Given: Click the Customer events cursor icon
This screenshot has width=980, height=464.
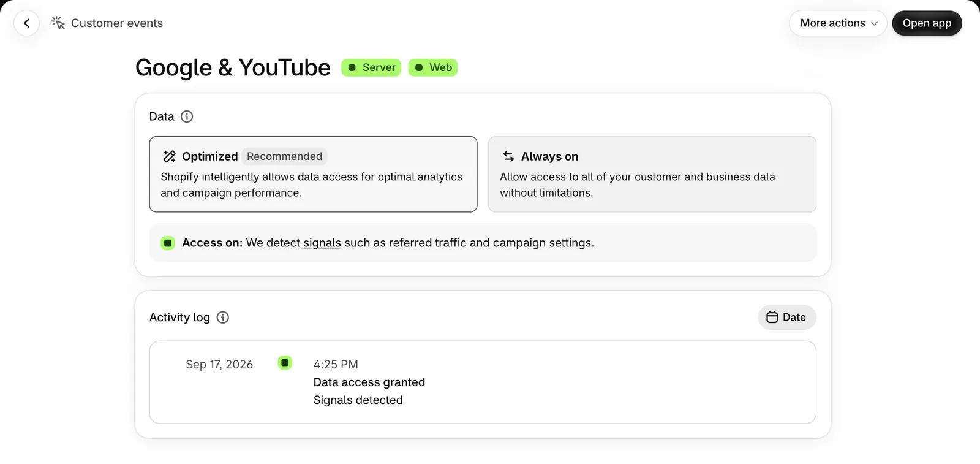Looking at the screenshot, I should tap(58, 23).
